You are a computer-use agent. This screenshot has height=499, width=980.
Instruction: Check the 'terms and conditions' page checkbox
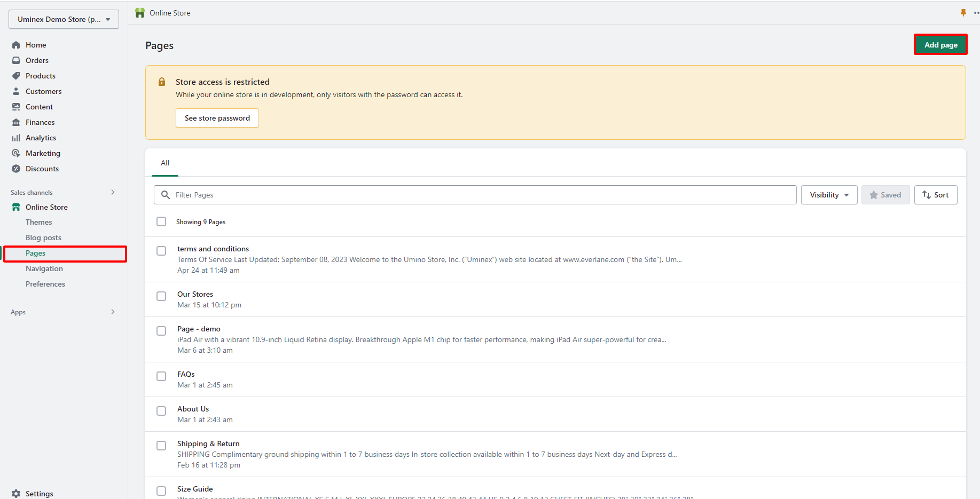click(x=161, y=251)
